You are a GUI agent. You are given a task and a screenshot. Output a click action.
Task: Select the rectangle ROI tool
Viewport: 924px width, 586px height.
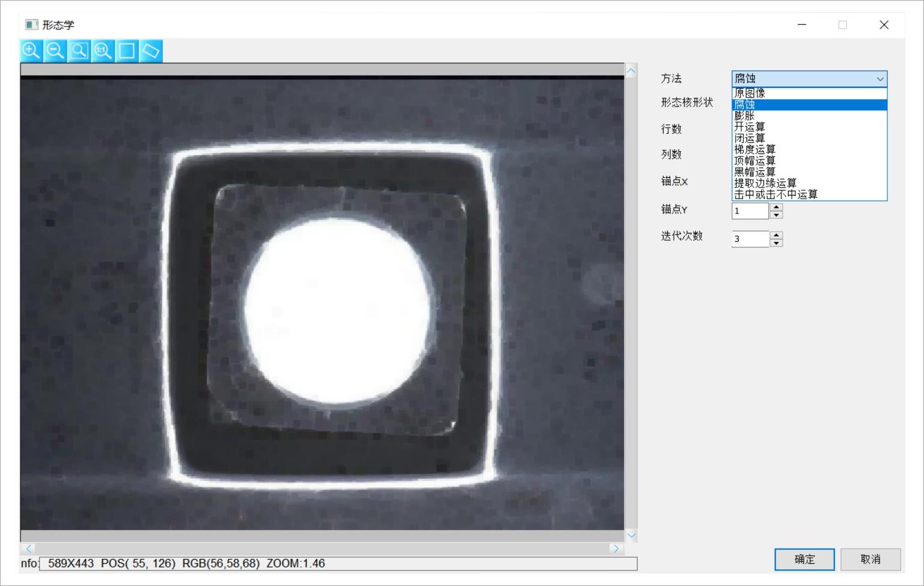[127, 51]
